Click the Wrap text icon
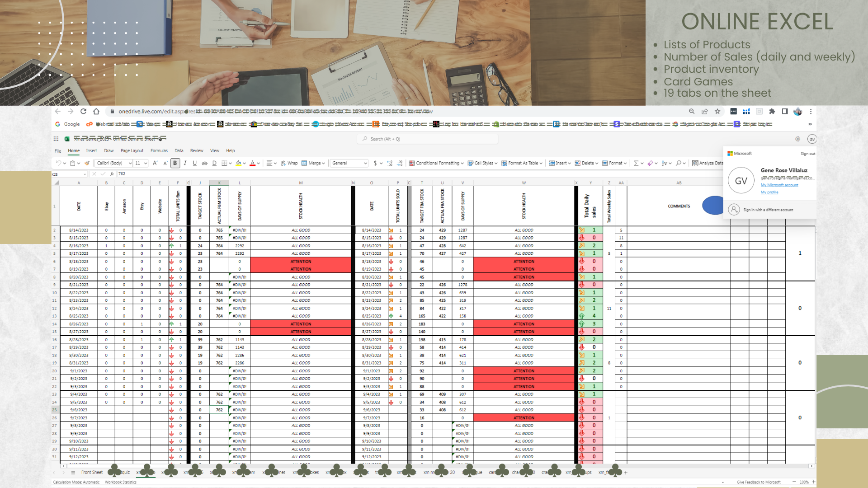This screenshot has width=868, height=488. point(283,163)
